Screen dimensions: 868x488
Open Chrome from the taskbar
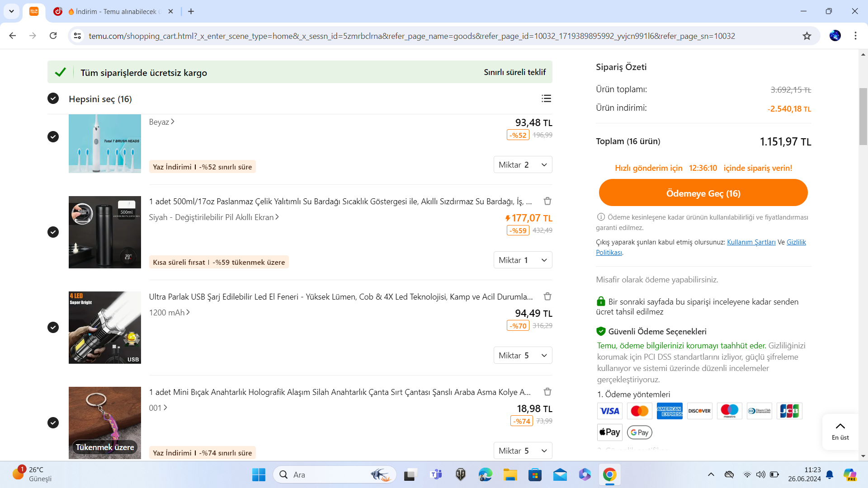click(609, 474)
